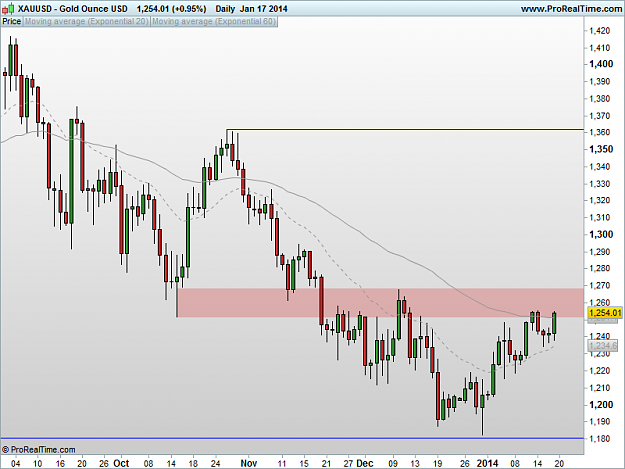Click the 1,350 price axis label
625x469 pixels.
[601, 149]
